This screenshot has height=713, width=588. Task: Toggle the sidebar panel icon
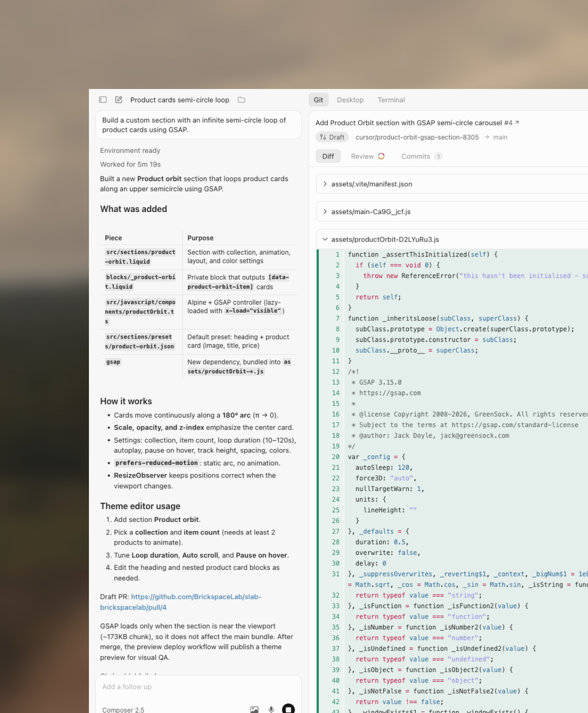103,100
